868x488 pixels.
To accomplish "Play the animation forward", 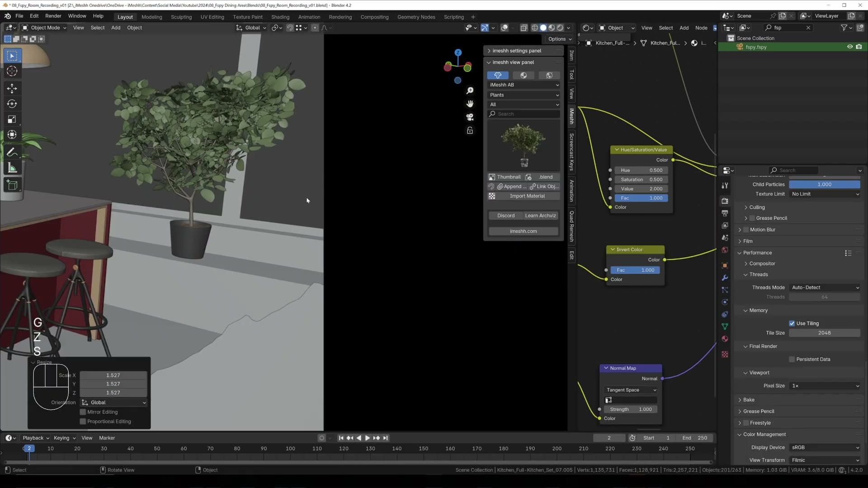I will tap(368, 438).
